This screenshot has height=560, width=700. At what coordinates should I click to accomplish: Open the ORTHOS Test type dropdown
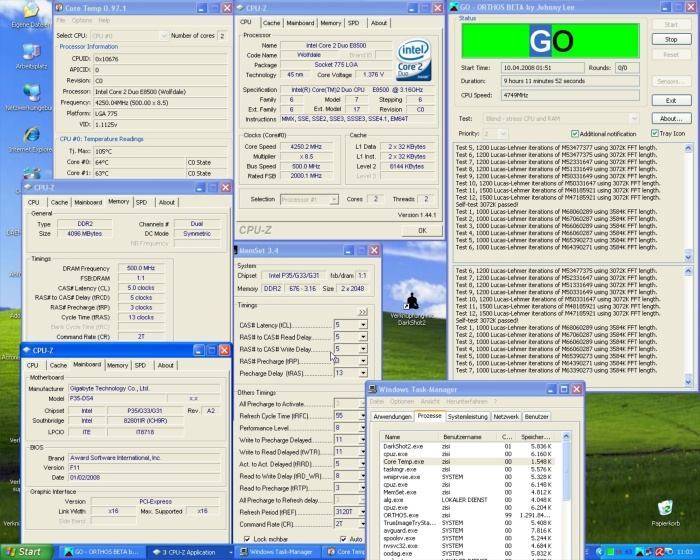(x=561, y=118)
